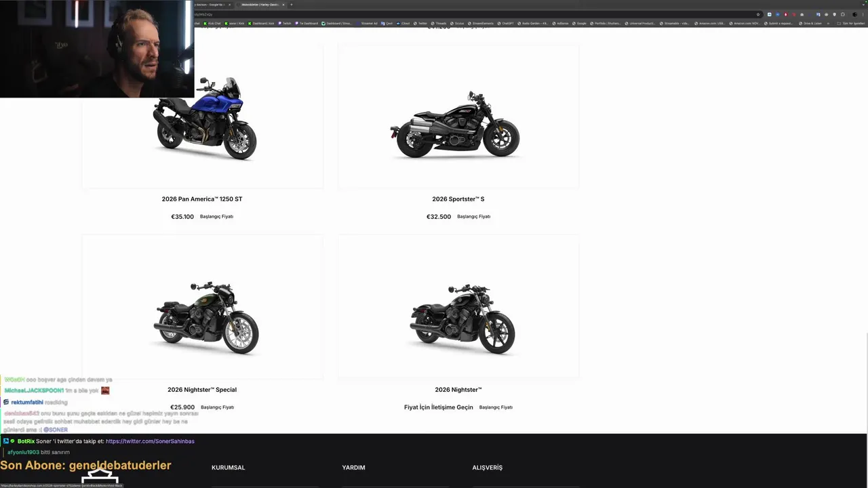Image resolution: width=868 pixels, height=488 pixels.
Task: Open the KURUMSAL footer section
Action: coord(229,468)
